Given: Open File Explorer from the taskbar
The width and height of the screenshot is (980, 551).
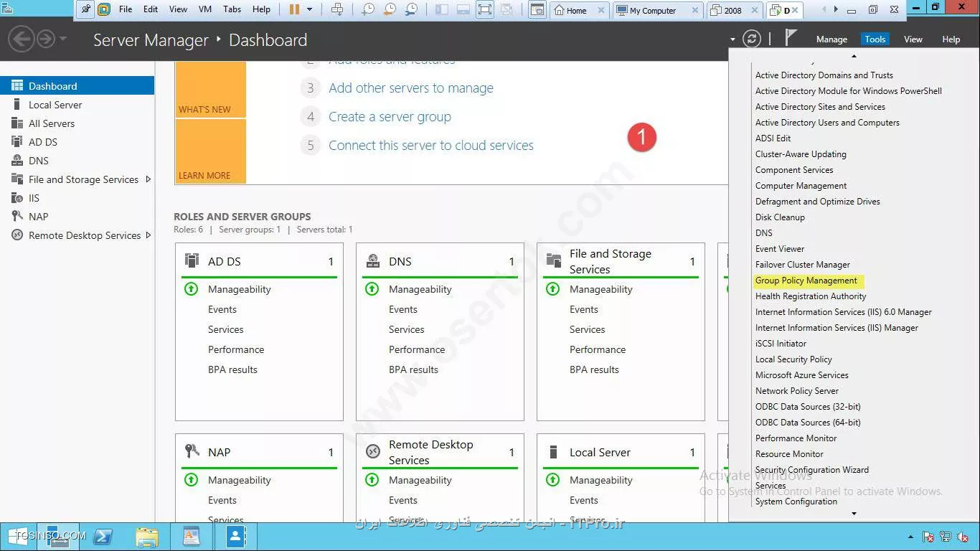Looking at the screenshot, I should (147, 537).
